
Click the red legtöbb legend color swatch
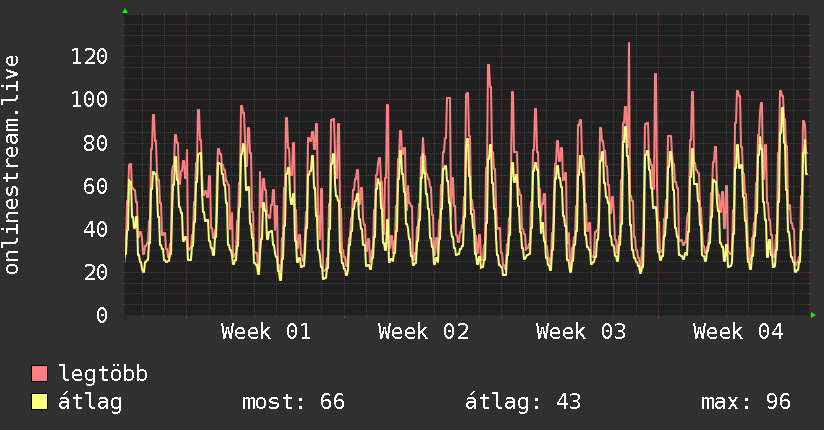coord(40,374)
